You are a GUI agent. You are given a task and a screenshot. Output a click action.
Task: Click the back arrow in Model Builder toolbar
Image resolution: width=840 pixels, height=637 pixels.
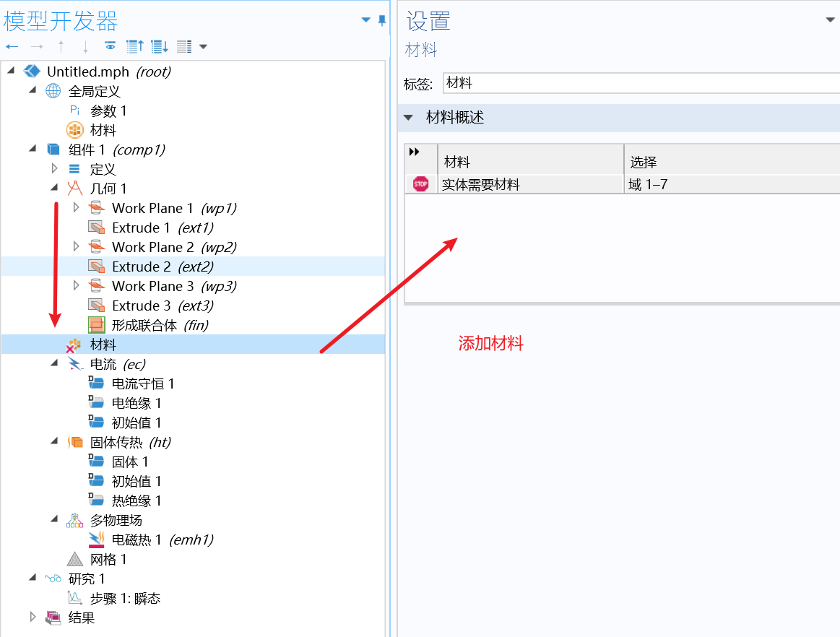click(x=12, y=47)
